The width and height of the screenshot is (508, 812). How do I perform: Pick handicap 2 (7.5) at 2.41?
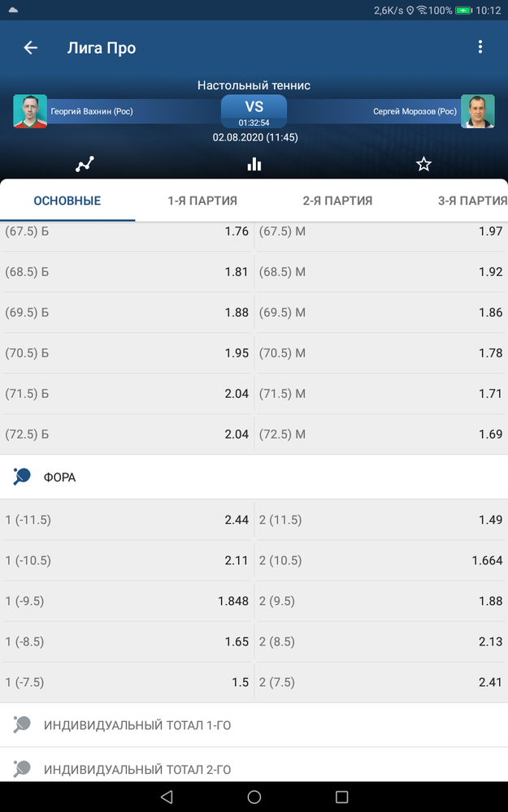coord(381,683)
